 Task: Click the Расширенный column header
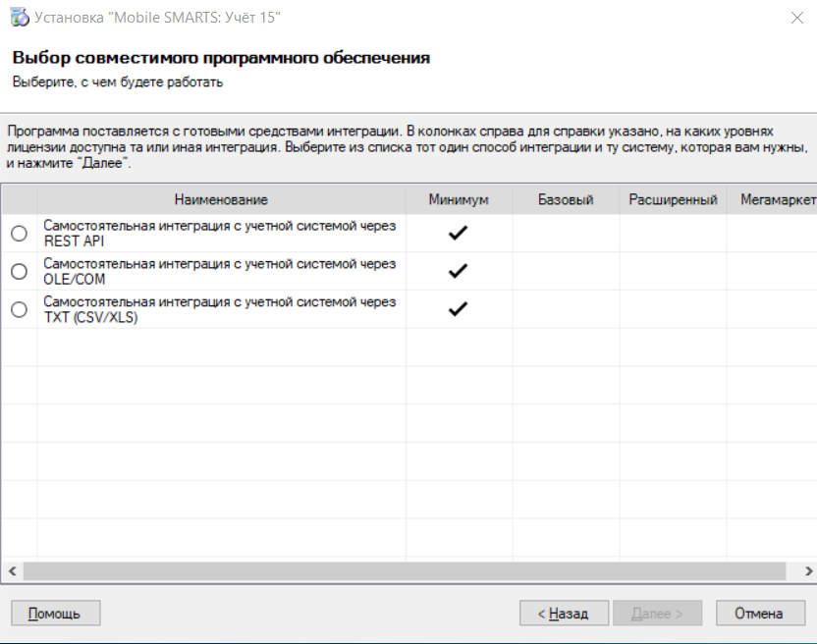pos(673,199)
